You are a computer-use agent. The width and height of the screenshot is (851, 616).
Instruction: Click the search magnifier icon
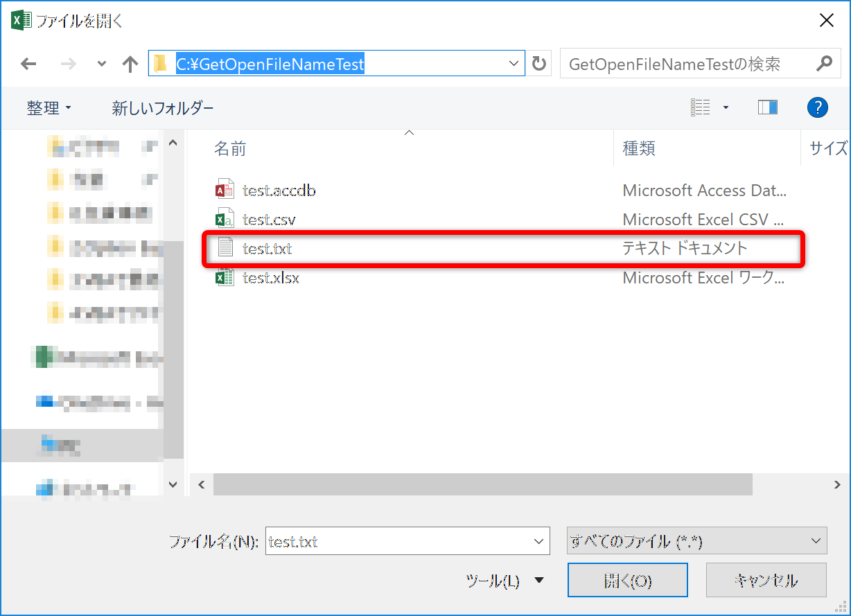[x=823, y=64]
